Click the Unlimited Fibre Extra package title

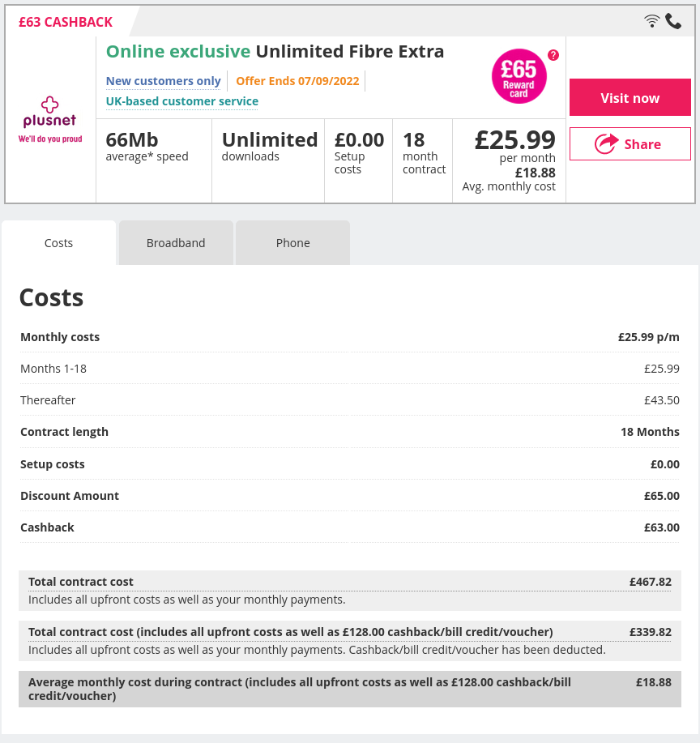(350, 52)
